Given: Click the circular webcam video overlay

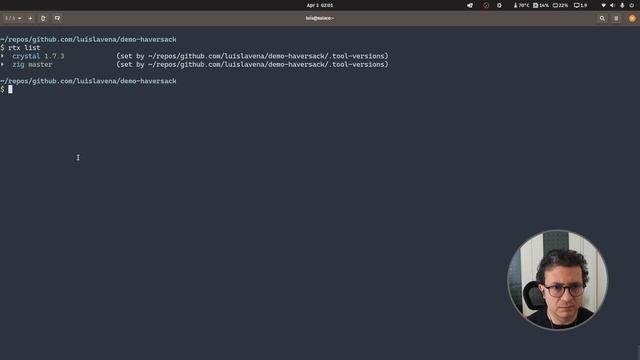Looking at the screenshot, I should [557, 280].
